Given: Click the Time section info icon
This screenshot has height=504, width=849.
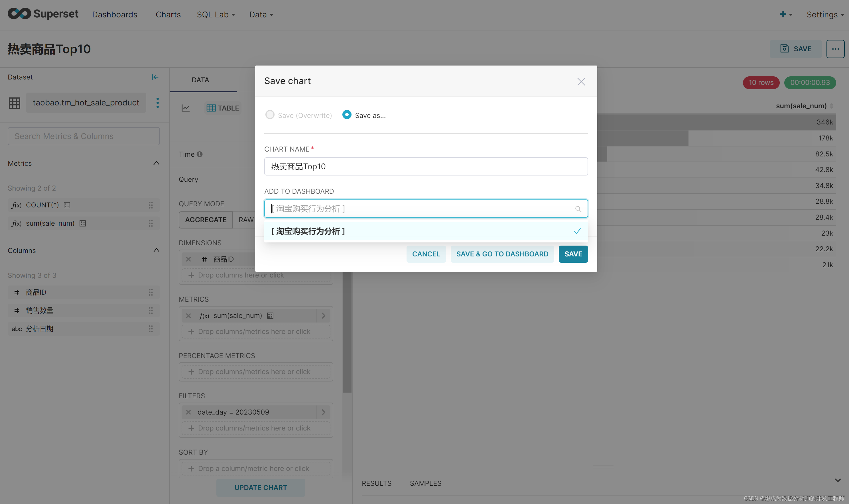Looking at the screenshot, I should coord(200,154).
